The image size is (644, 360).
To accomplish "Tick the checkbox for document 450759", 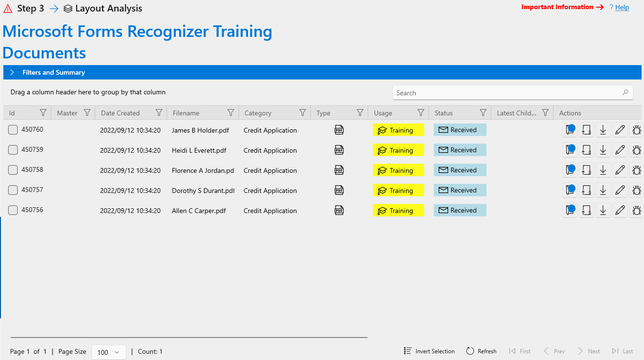I will (x=13, y=150).
